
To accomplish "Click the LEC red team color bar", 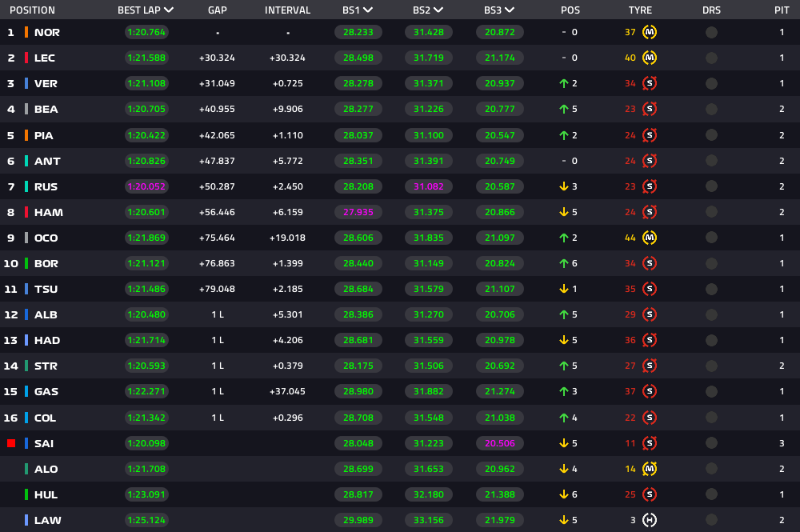I will [26, 58].
